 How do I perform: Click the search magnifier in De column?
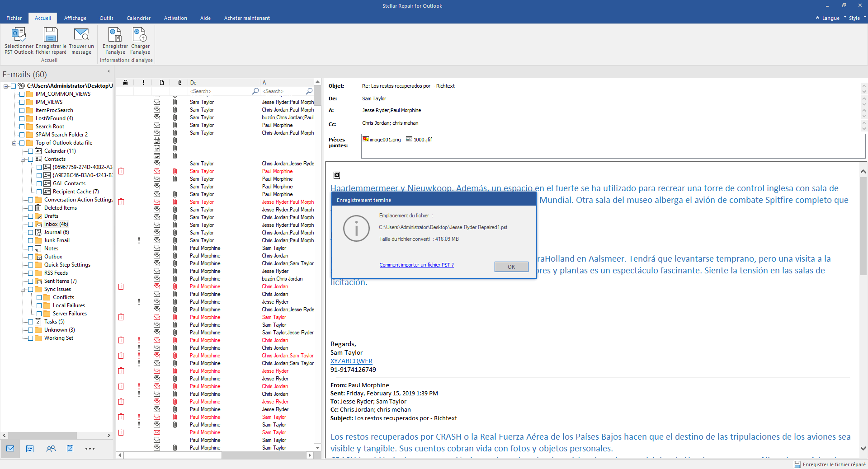tap(255, 91)
